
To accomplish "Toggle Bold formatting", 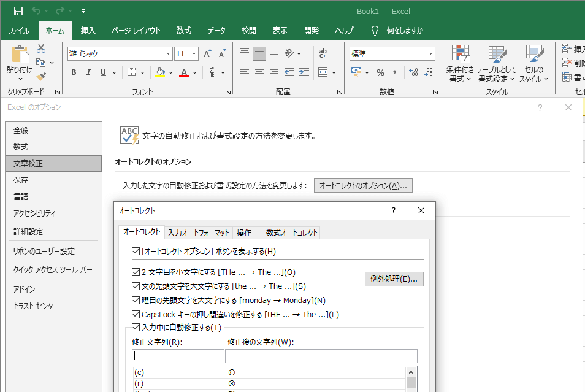I will pyautogui.click(x=74, y=72).
